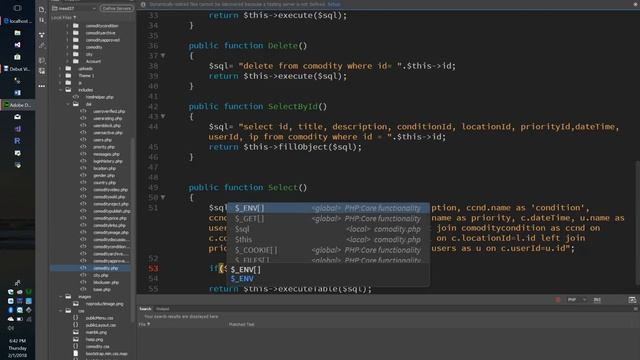Screen dimensions: 640x360
Task: Activate the Adobe Dreamweaver taskbar button
Action: click(x=17, y=105)
